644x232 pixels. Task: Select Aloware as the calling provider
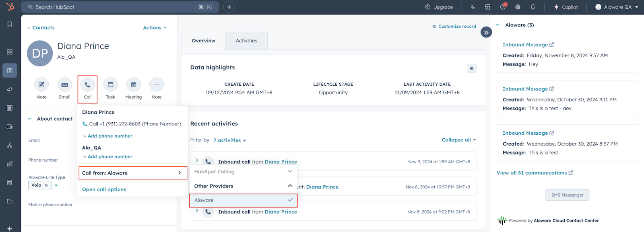244,200
